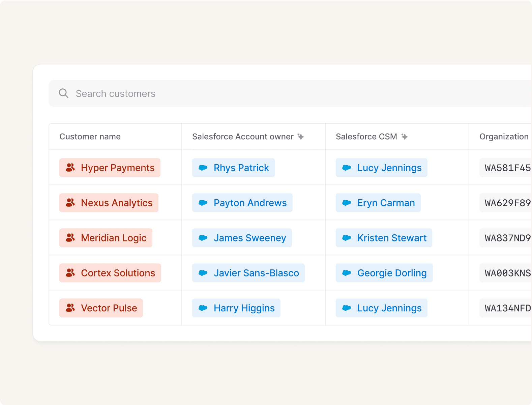This screenshot has width=532, height=405.
Task: Click organization ID WA581F45 in first row
Action: pyautogui.click(x=507, y=168)
